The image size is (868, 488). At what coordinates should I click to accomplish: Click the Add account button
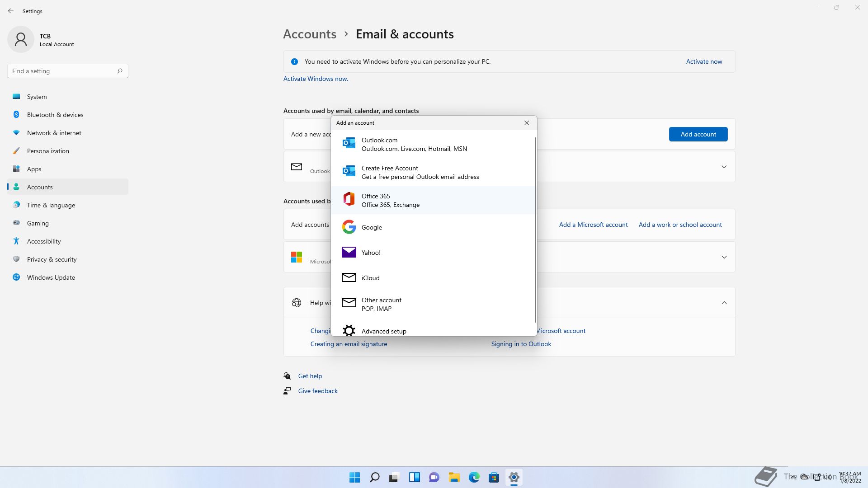(x=698, y=134)
